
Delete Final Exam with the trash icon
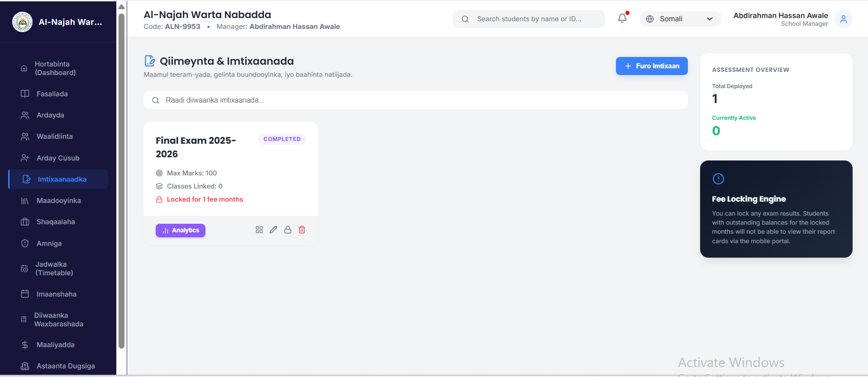302,230
